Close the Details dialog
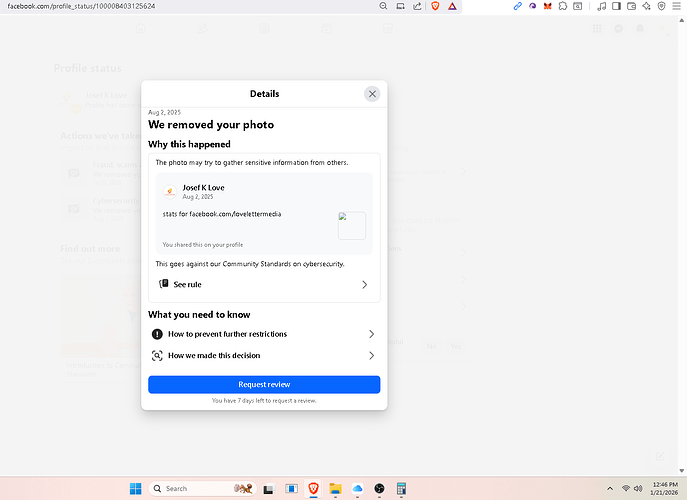 [x=372, y=94]
